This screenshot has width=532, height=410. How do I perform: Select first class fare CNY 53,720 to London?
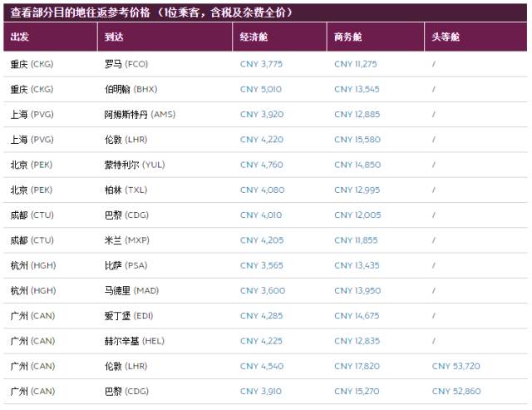click(456, 366)
